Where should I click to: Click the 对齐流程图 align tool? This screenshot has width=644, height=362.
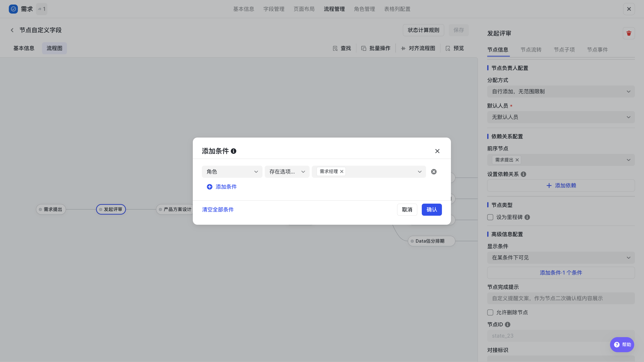(x=418, y=48)
